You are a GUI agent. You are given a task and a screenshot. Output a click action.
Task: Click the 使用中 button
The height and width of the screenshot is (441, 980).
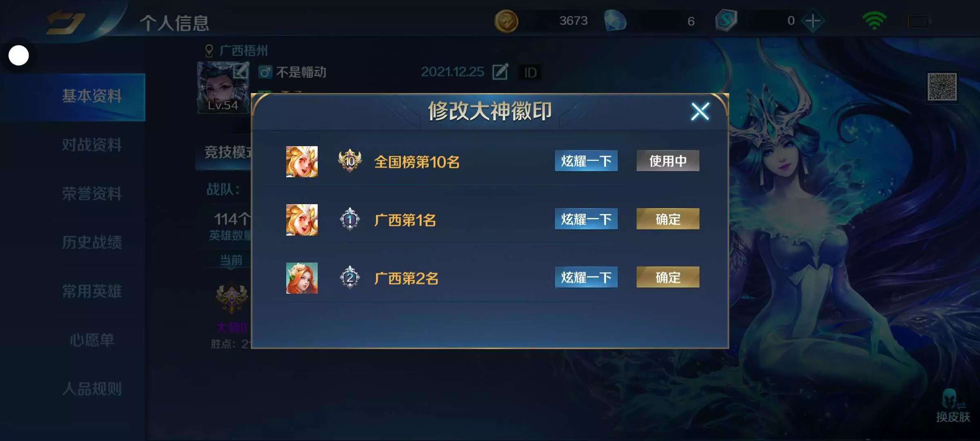pyautogui.click(x=668, y=160)
